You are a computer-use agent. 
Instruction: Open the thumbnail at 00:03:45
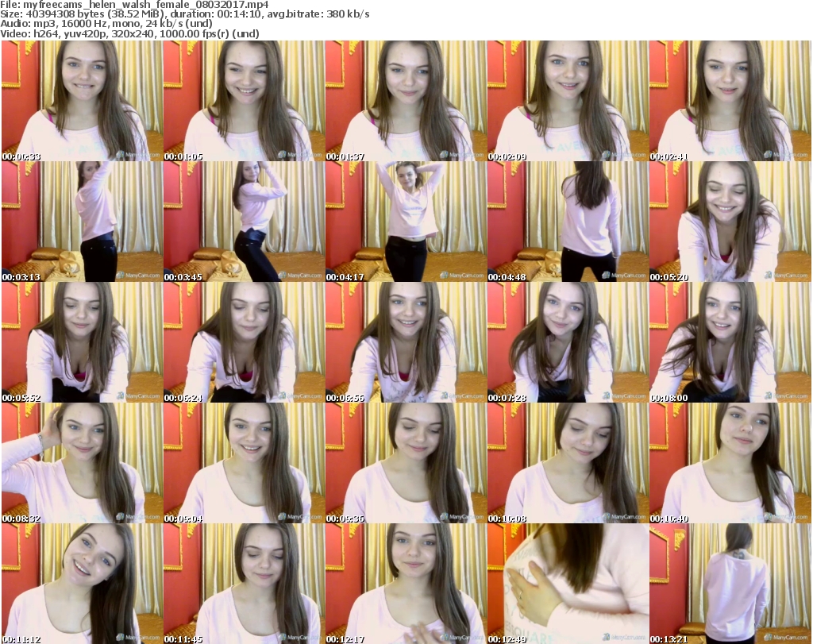click(x=245, y=222)
